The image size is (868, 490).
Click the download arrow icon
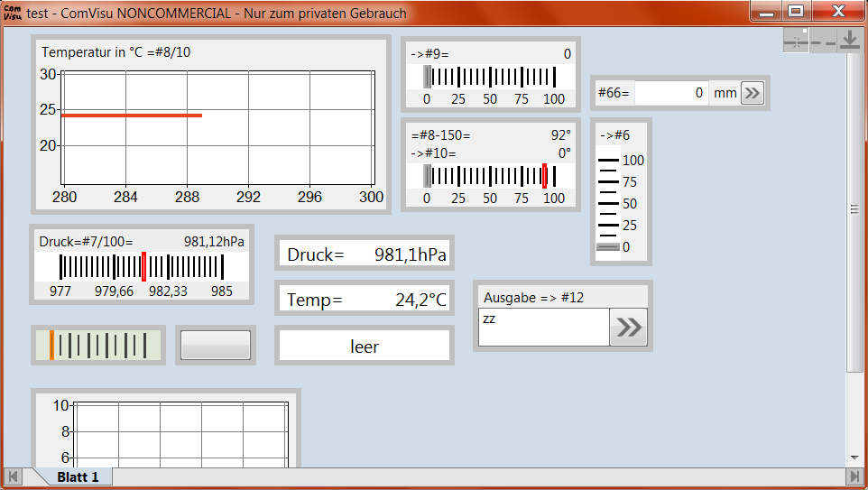coord(849,41)
